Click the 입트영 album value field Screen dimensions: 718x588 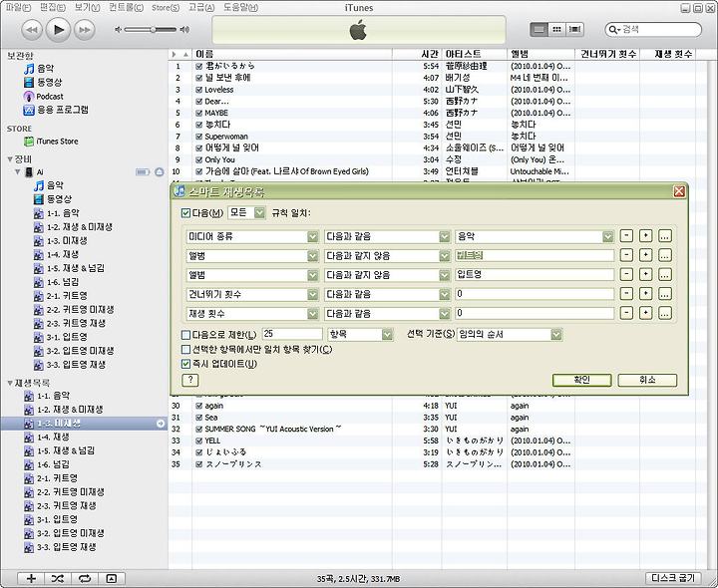point(535,275)
